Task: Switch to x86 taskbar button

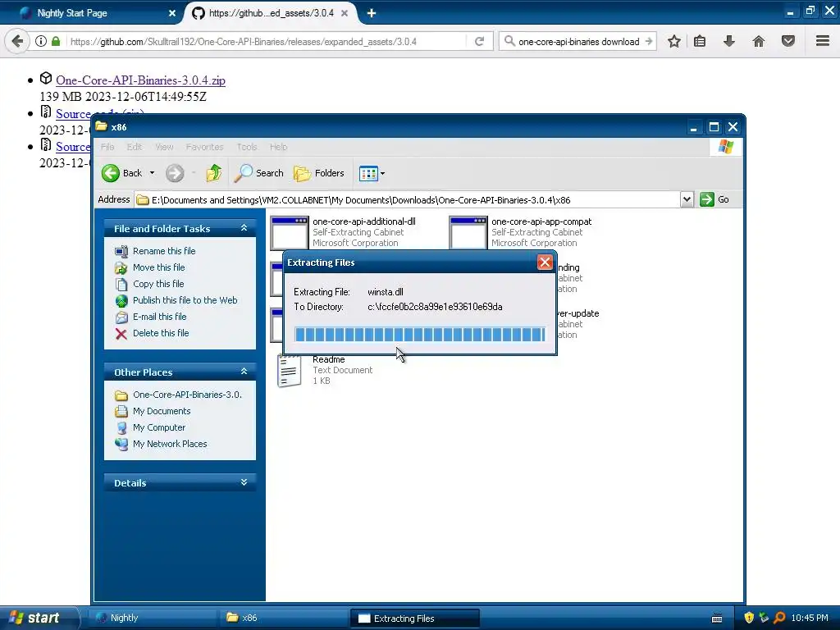Action: pos(283,618)
